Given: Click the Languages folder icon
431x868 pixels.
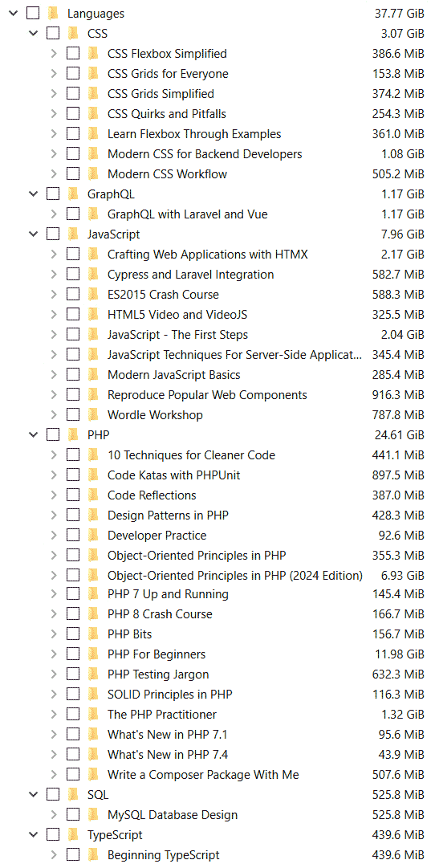Looking at the screenshot, I should coord(52,14).
